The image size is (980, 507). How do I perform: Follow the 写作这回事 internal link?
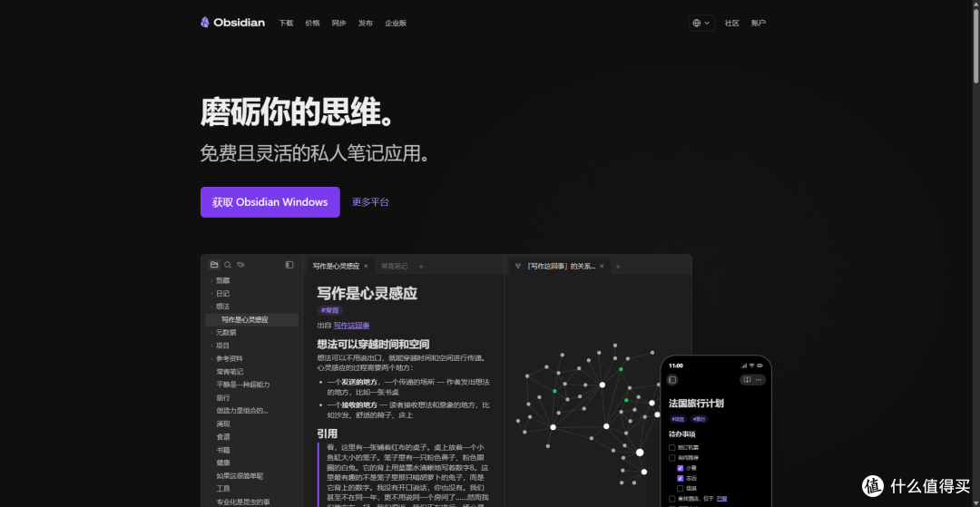coord(351,326)
